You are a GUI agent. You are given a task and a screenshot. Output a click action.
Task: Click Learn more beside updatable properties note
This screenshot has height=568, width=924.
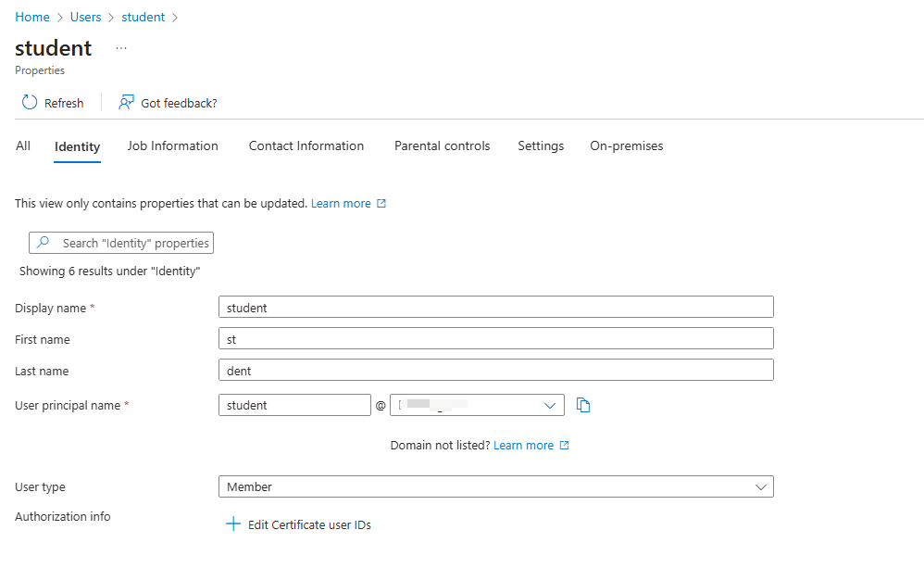coord(341,203)
